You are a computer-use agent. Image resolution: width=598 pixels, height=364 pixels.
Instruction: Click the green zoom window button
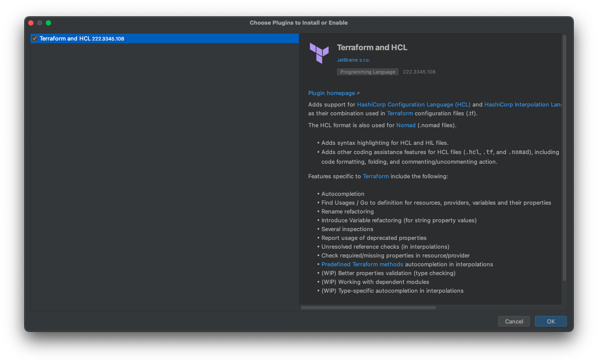pos(48,23)
